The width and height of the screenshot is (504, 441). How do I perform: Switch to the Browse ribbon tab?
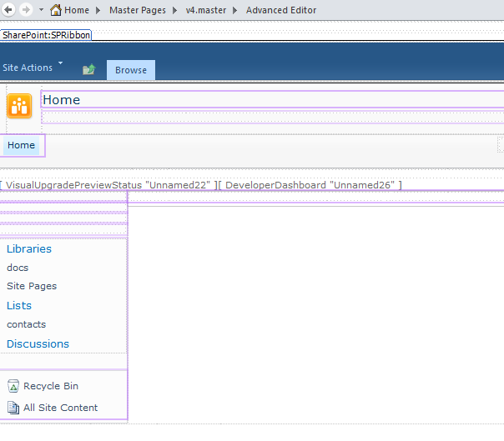coord(131,70)
